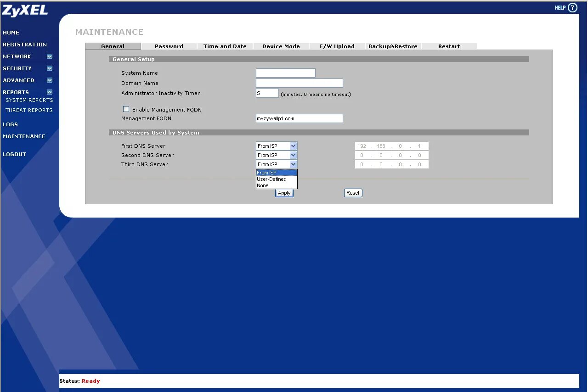Open MAINTENANCE page in sidebar
This screenshot has height=392, width=588.
(24, 136)
